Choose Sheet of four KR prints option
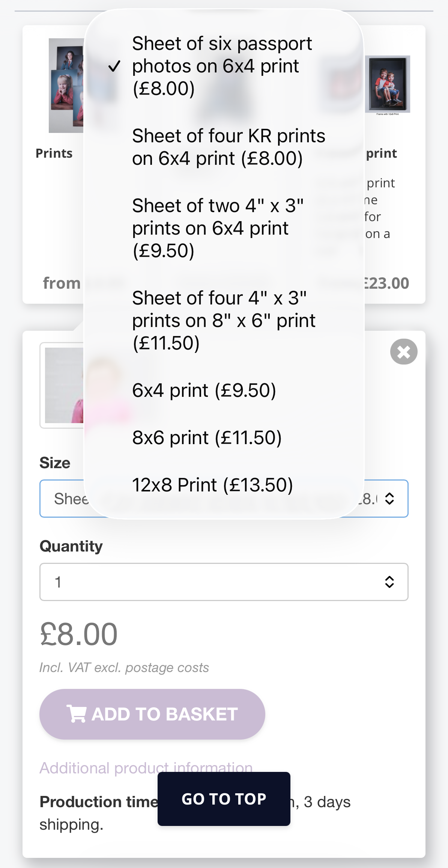 point(224,147)
